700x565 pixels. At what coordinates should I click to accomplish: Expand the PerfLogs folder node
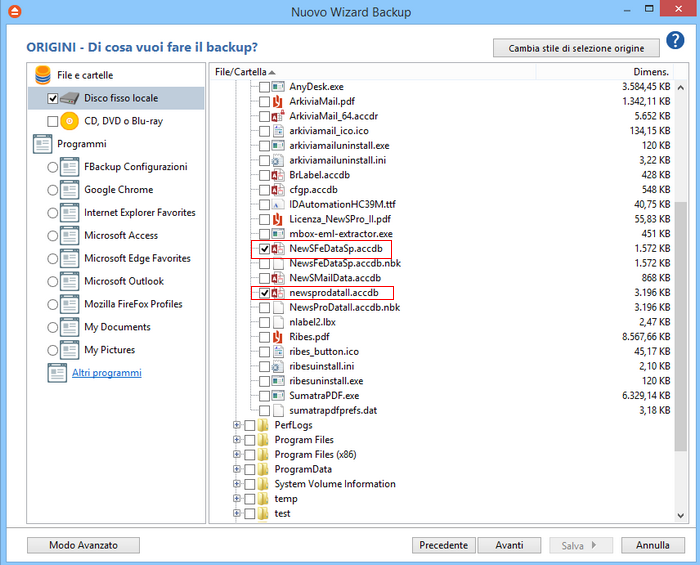click(237, 425)
